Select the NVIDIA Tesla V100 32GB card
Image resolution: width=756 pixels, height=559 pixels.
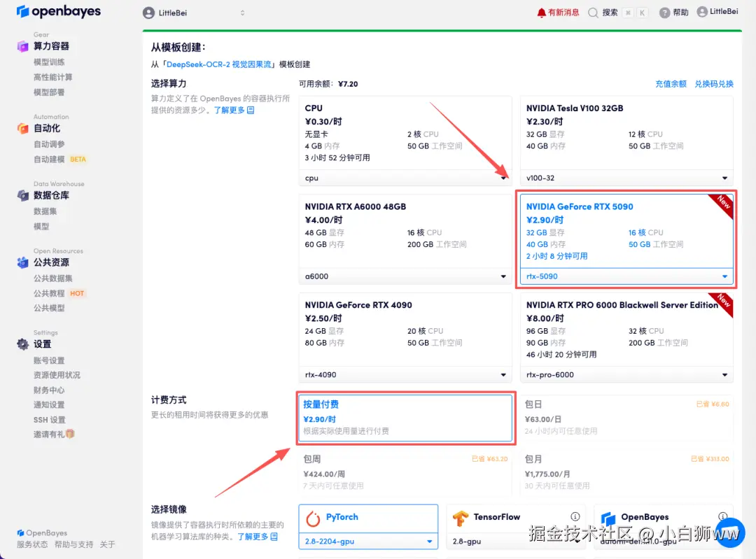pos(626,141)
